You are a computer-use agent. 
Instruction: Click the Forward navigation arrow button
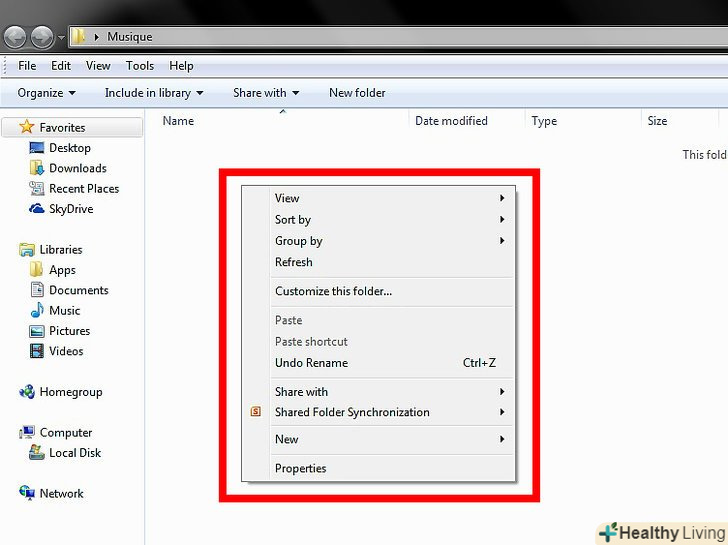[42, 37]
